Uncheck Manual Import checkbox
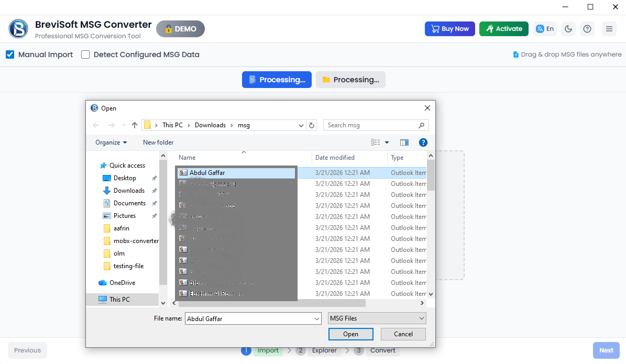The image size is (626, 364). click(x=10, y=54)
